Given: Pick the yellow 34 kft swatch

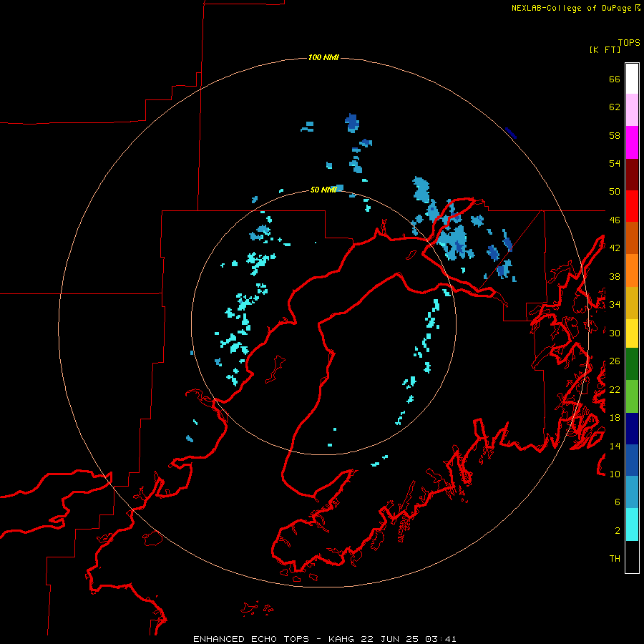Looking at the screenshot, I should coord(632,333).
